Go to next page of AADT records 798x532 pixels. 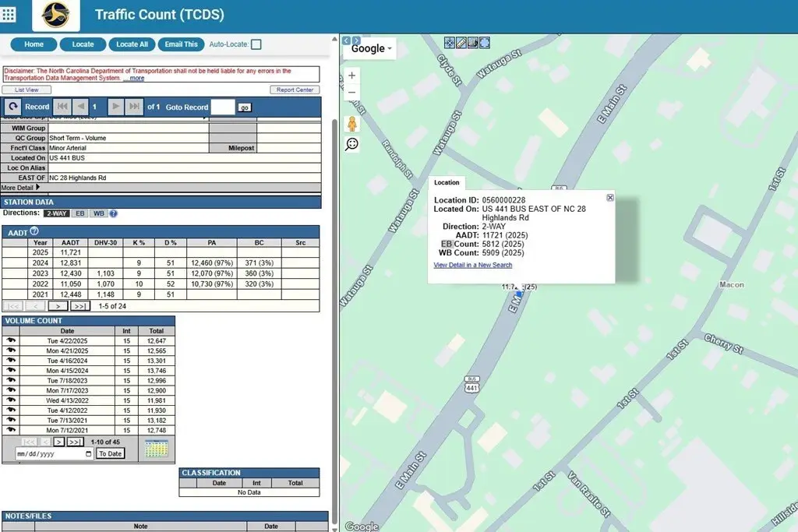[58, 306]
